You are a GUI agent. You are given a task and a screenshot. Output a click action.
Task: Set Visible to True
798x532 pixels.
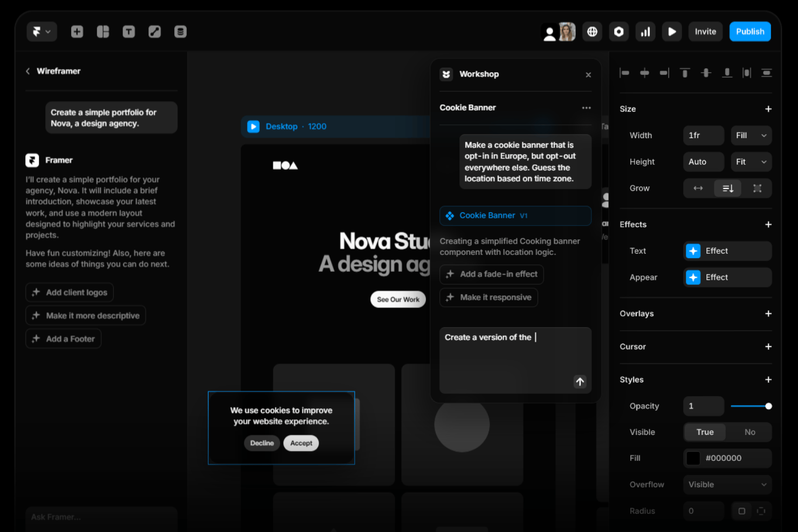pyautogui.click(x=705, y=432)
